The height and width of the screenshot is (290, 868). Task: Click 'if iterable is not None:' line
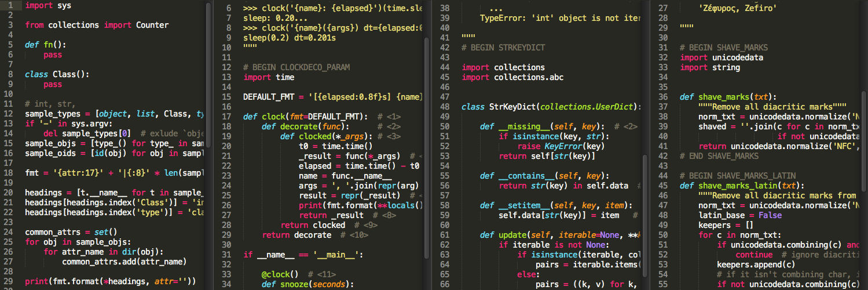coord(554,245)
